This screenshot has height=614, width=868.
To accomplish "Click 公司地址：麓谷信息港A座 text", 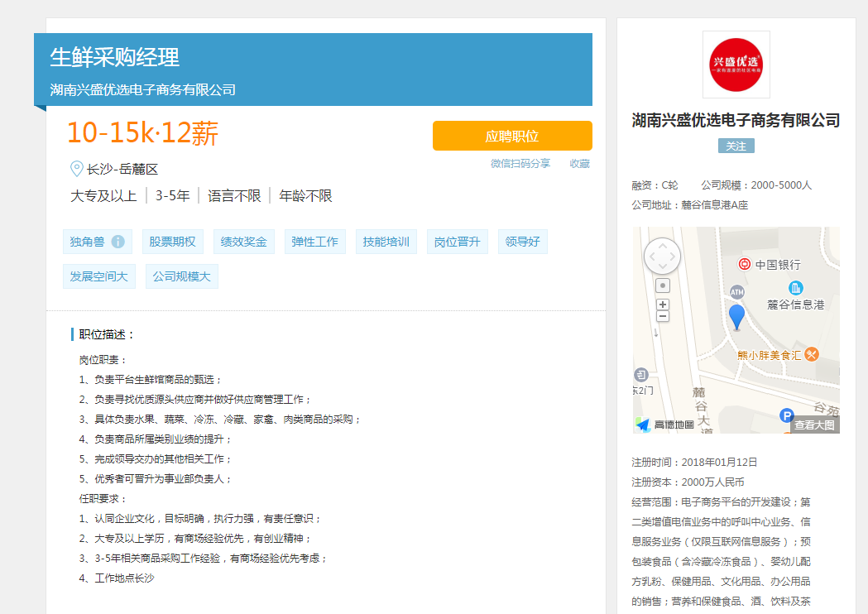I will click(690, 205).
